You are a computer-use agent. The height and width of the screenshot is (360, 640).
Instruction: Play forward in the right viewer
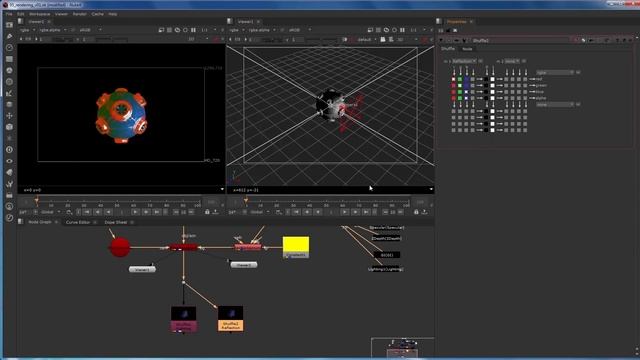tap(344, 212)
